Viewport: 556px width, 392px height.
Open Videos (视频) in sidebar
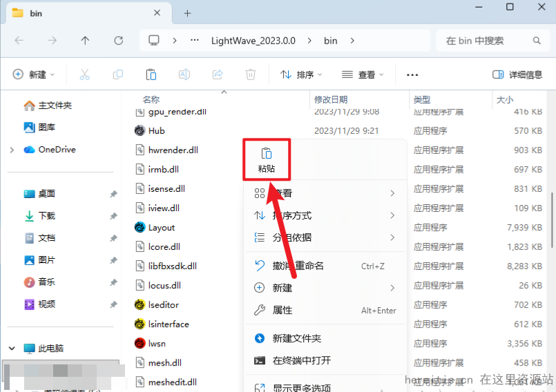[x=40, y=304]
